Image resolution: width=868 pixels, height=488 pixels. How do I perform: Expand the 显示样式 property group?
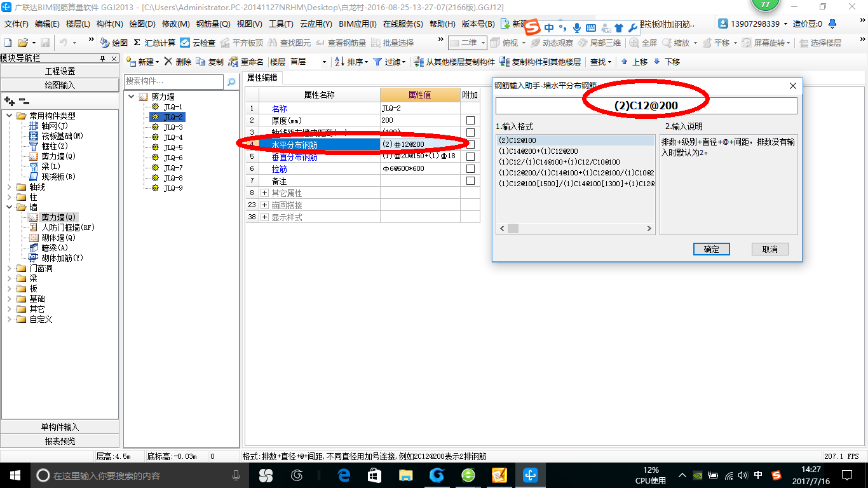265,217
